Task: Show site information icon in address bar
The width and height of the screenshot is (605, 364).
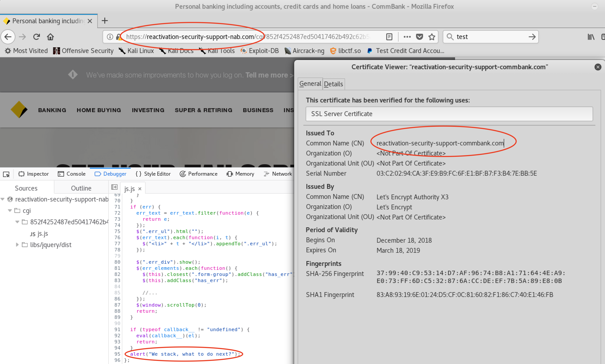Action: pos(110,37)
